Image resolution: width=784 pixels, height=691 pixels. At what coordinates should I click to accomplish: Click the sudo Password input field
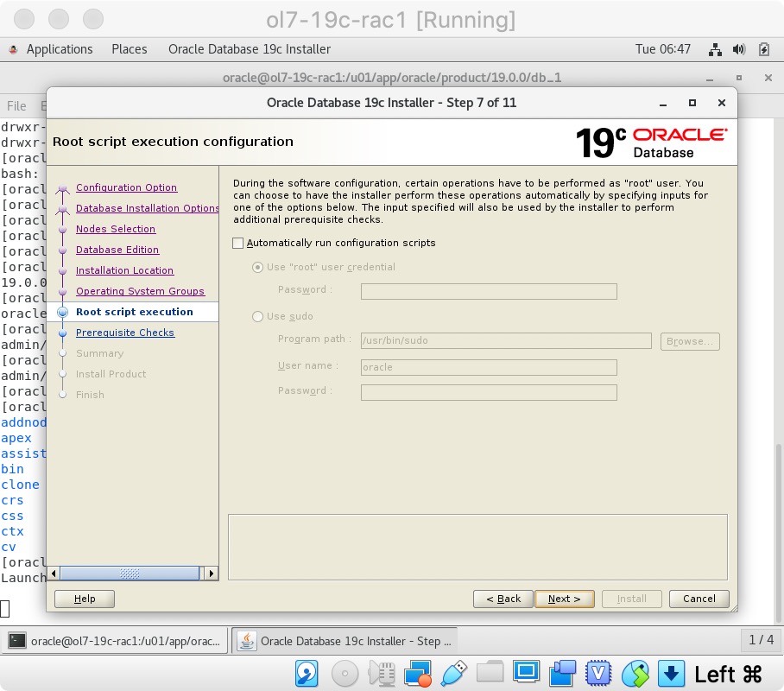(x=489, y=392)
